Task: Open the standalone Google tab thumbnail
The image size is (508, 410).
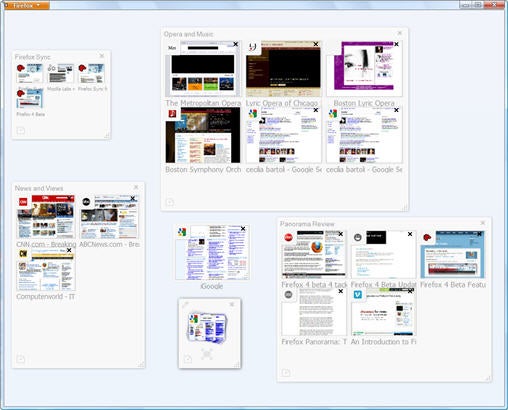Action: pos(212,252)
